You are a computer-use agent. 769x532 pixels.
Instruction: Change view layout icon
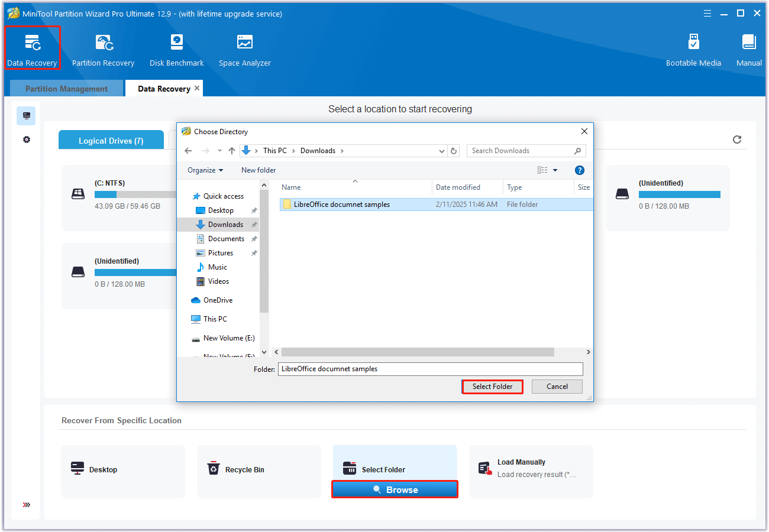[542, 170]
